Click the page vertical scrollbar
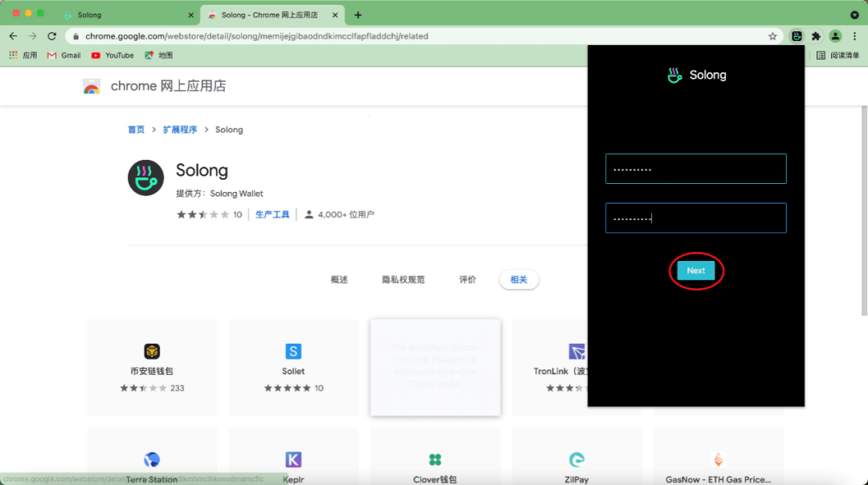 (864, 210)
